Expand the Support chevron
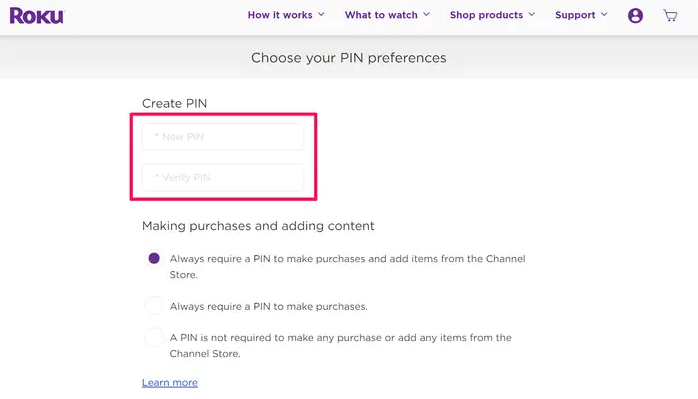 coord(604,15)
